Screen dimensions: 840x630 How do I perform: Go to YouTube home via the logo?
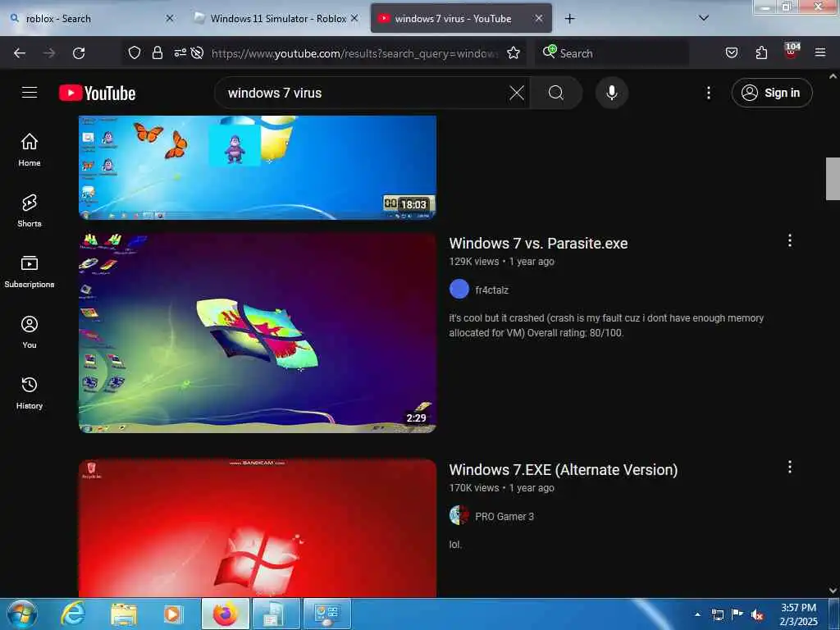point(98,94)
